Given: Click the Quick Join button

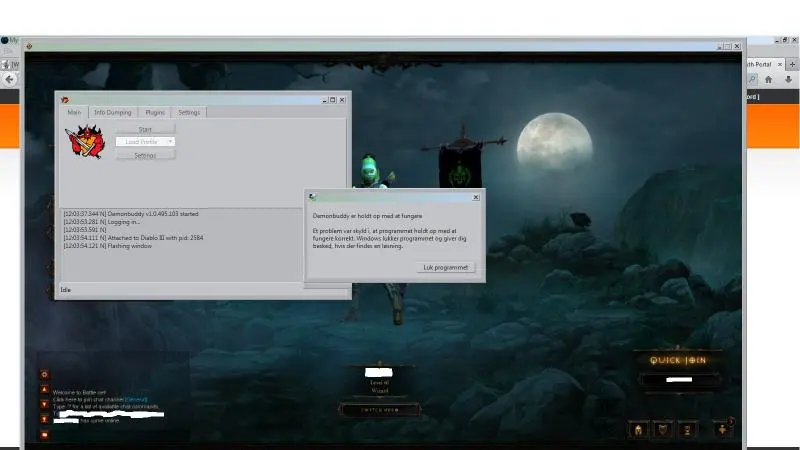Looking at the screenshot, I should tap(678, 360).
